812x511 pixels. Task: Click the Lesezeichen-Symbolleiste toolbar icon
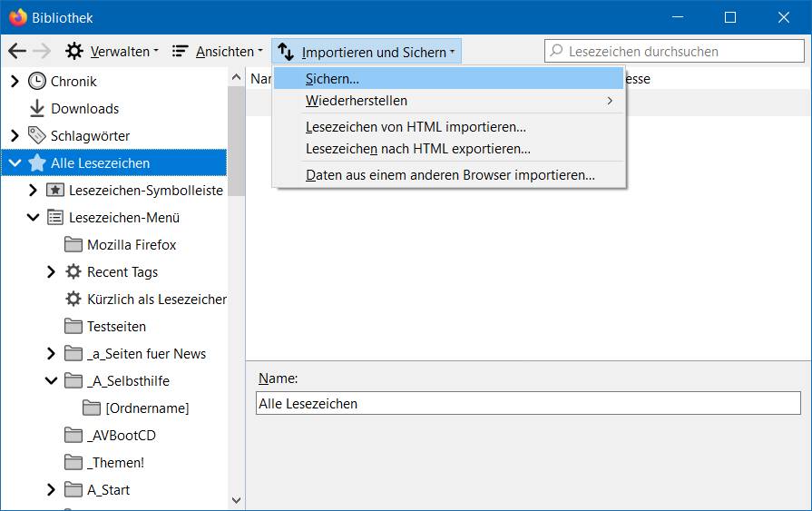click(55, 191)
